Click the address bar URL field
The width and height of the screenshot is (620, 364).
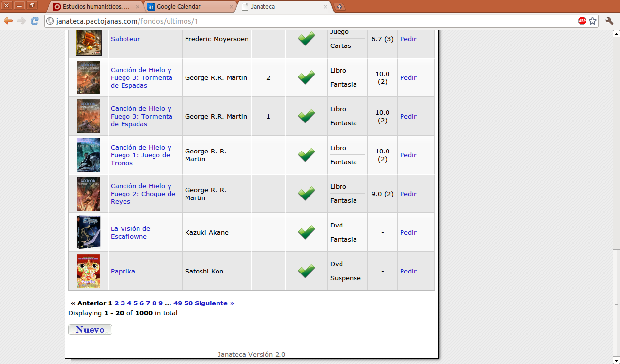click(310, 21)
